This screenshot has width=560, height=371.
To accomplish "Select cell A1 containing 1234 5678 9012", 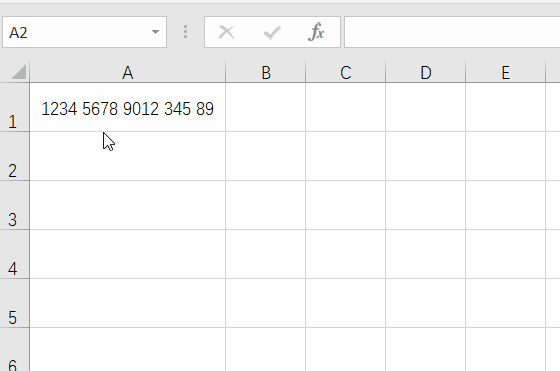I will click(x=128, y=107).
